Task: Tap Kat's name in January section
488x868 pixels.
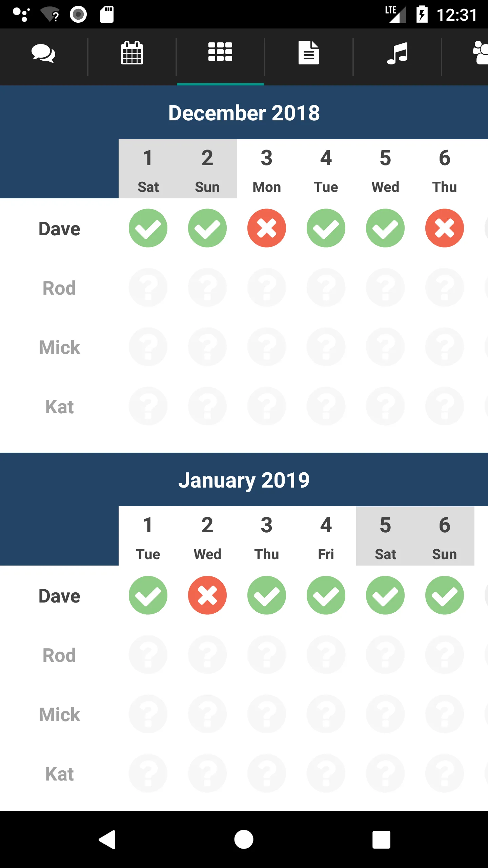Action: 59,774
